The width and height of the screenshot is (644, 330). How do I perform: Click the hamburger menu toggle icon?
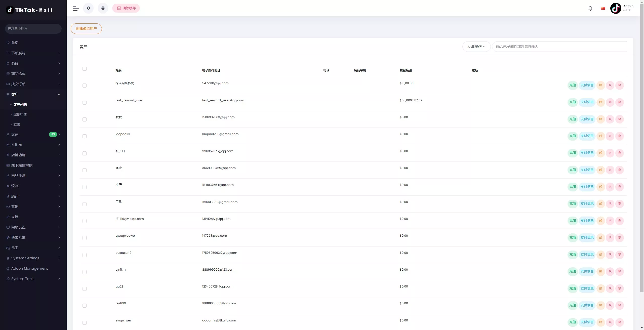point(76,8)
